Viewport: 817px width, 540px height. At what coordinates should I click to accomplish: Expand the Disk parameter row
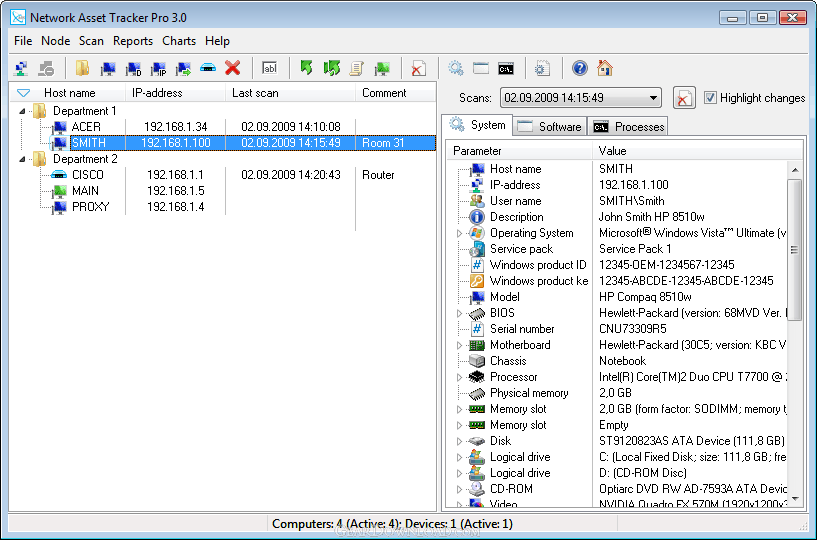click(459, 441)
